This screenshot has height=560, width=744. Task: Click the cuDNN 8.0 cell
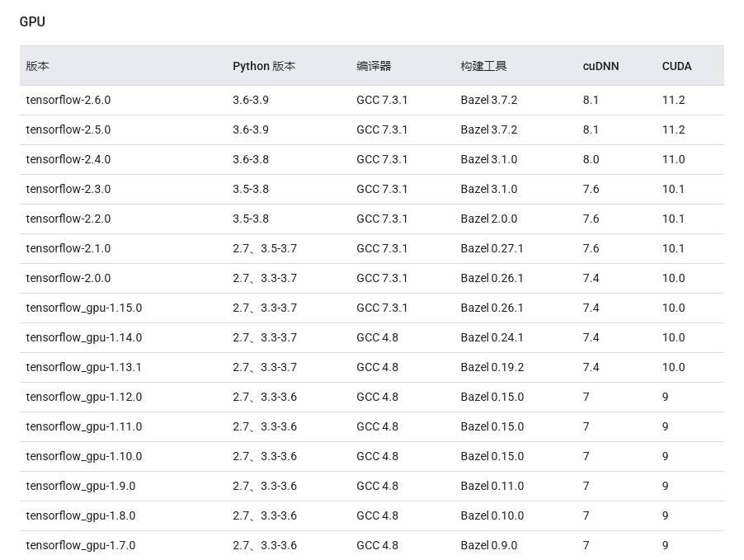click(x=591, y=159)
